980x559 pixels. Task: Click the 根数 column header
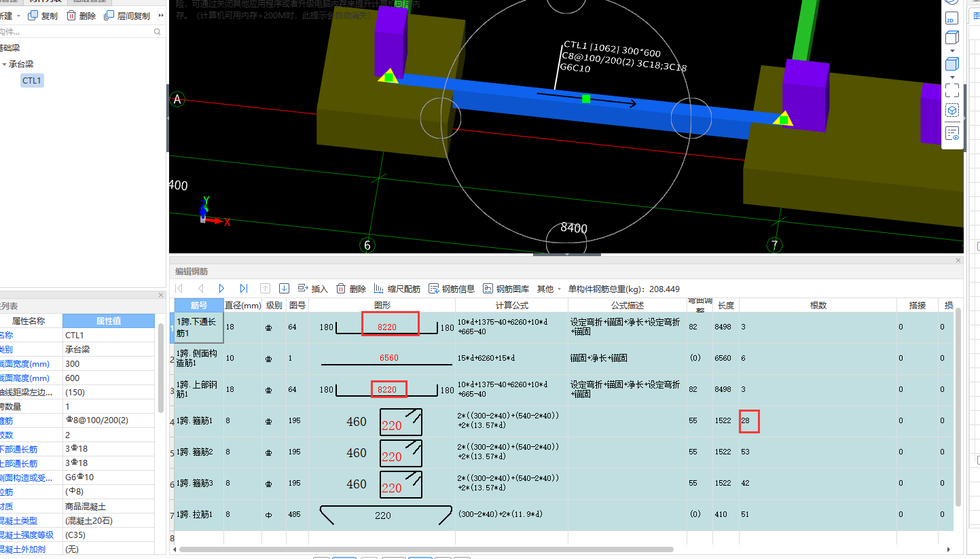818,306
